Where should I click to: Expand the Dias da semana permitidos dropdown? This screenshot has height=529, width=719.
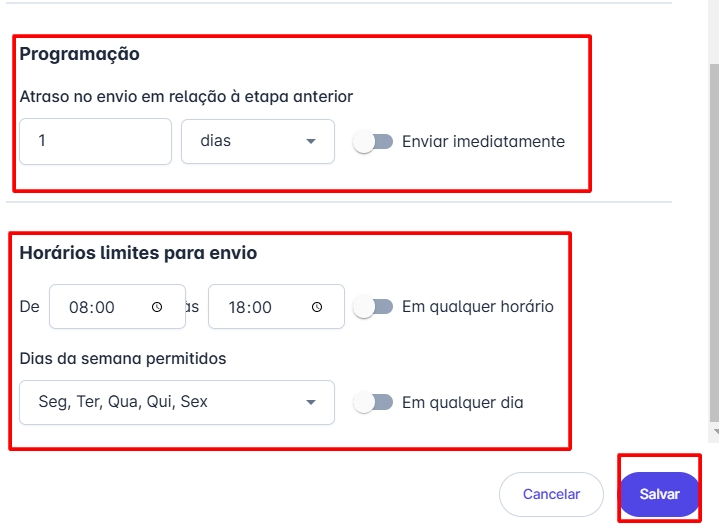[x=177, y=403]
